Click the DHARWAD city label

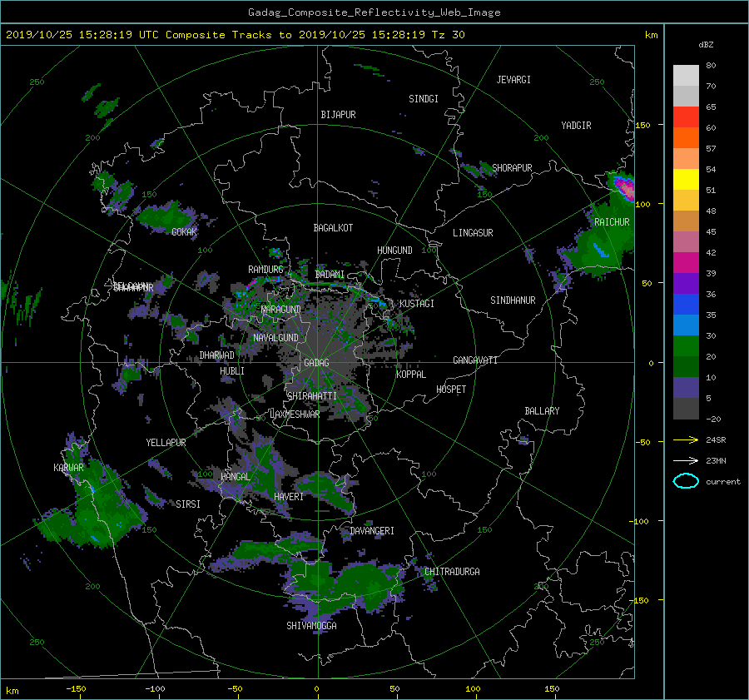pos(216,355)
